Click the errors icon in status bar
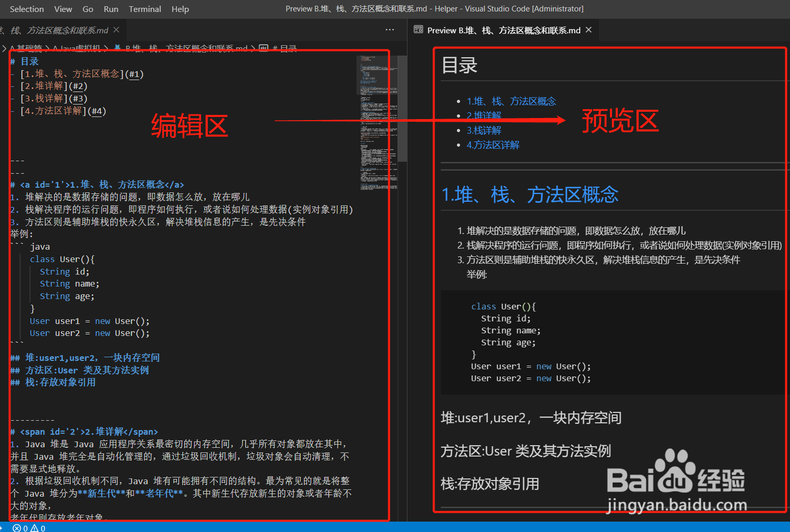The height and width of the screenshot is (532, 790). pos(17,528)
